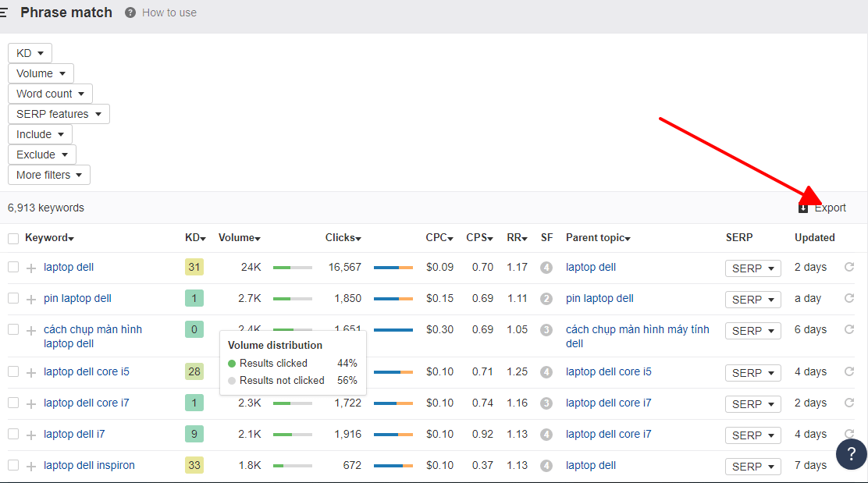Select the 'laptop dell' row checkbox
The image size is (868, 483).
coord(13,267)
